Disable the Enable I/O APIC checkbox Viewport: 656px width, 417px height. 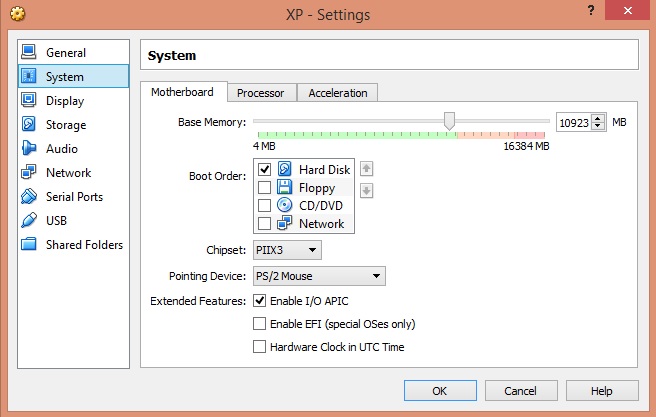click(260, 300)
